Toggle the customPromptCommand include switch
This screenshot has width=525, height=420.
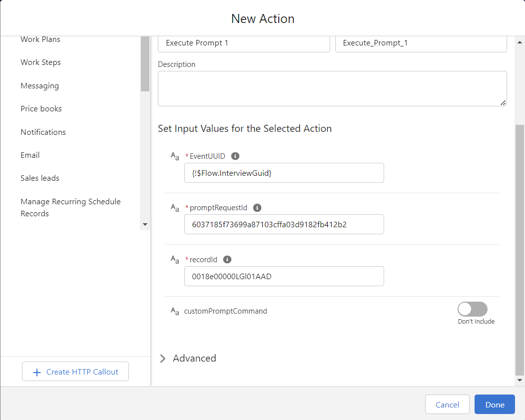[x=472, y=309]
